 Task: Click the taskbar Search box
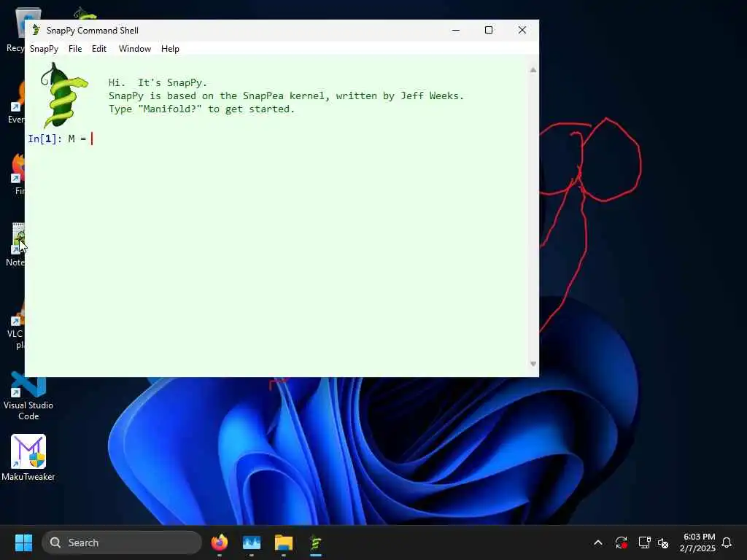[122, 542]
